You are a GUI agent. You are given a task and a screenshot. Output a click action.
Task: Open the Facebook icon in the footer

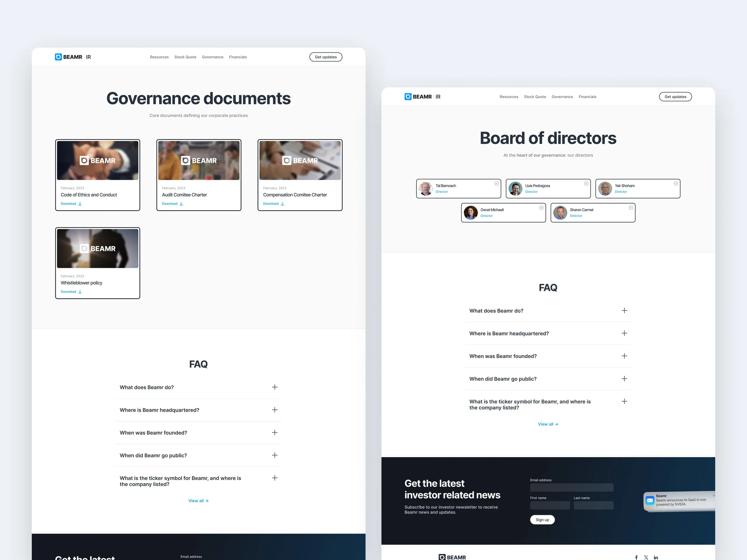coord(636,557)
